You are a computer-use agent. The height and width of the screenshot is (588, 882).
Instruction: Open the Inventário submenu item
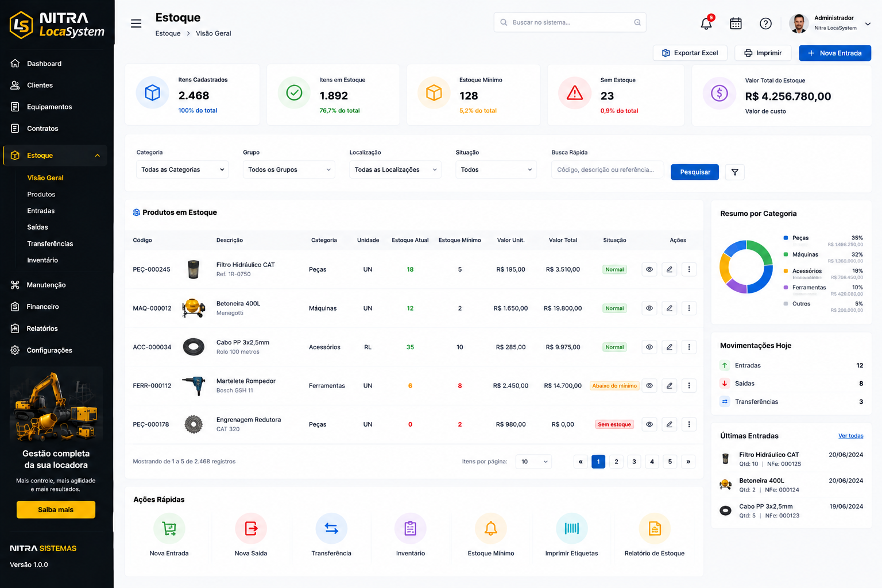pos(42,260)
